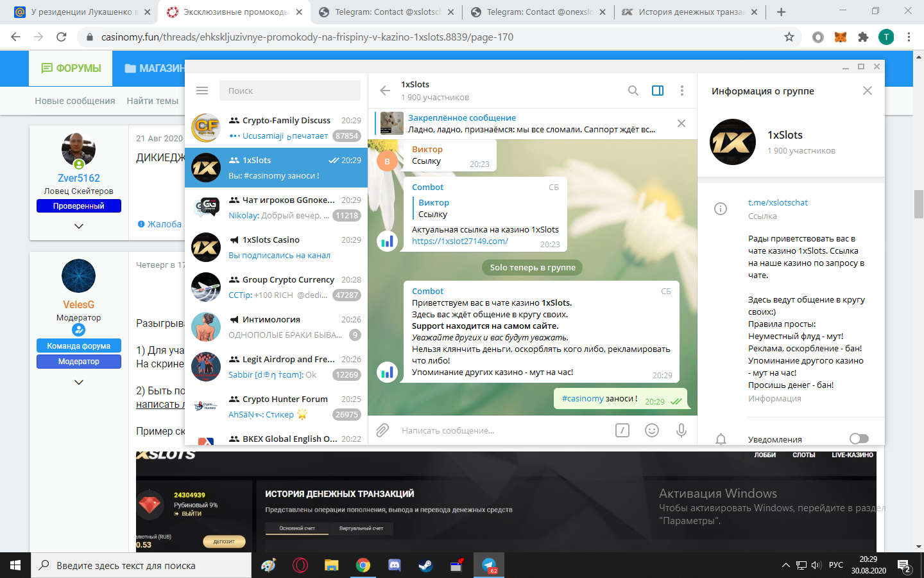
Task: Open the МАГАЗИН tab on the forum page
Action: point(155,68)
